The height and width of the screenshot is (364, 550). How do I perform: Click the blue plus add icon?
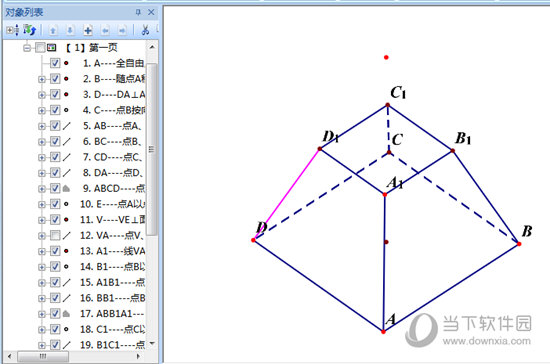[88, 31]
